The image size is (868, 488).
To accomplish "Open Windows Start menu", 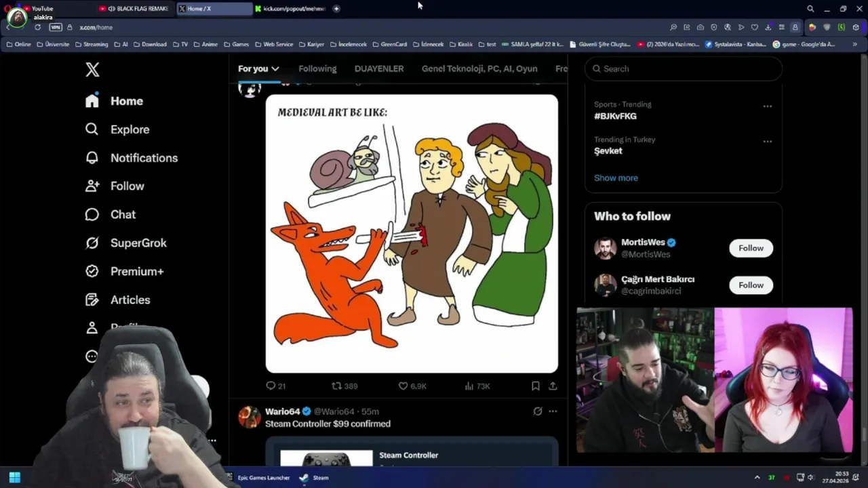I will coord(14,477).
